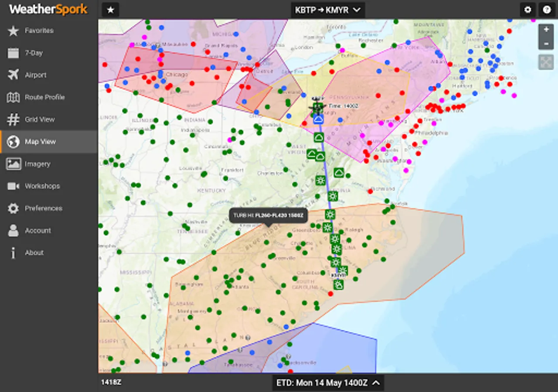Open settings with the gear icon
This screenshot has height=392, width=558.
pos(528,10)
